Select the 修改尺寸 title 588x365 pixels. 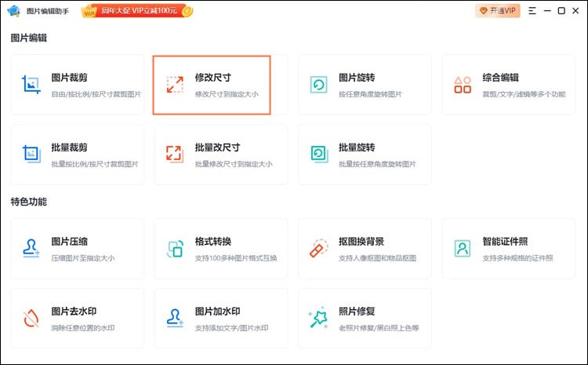(x=213, y=78)
